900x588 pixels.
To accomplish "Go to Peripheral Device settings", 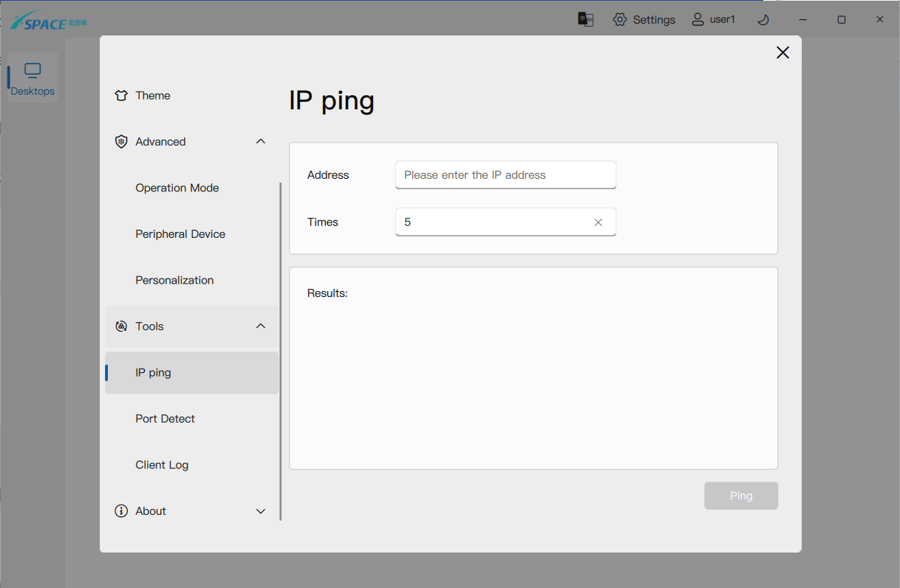I will [180, 234].
